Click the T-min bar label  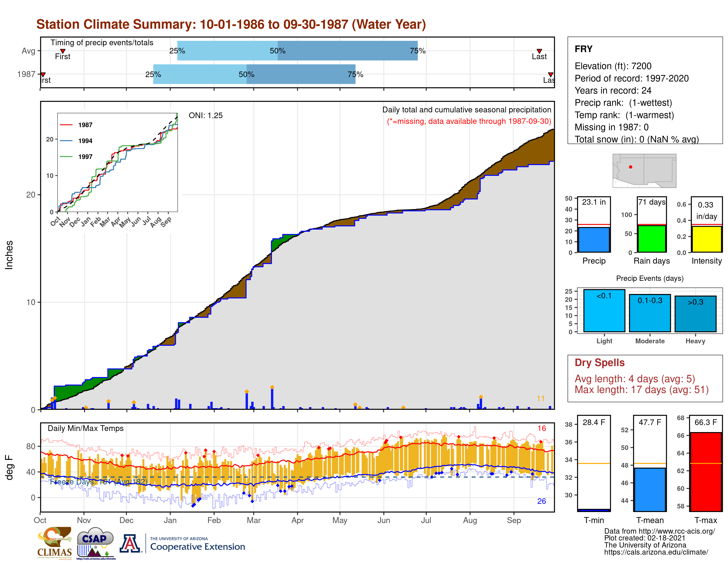[x=594, y=520]
